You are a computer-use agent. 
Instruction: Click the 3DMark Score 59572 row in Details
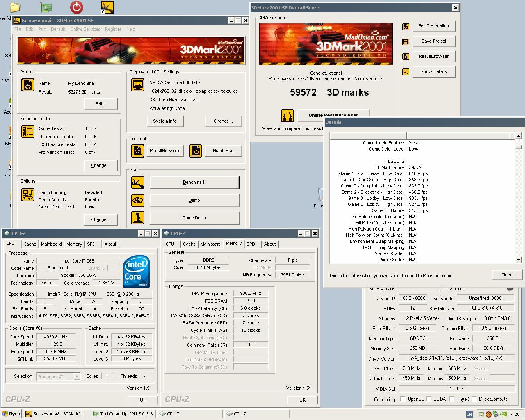pyautogui.click(x=422, y=167)
